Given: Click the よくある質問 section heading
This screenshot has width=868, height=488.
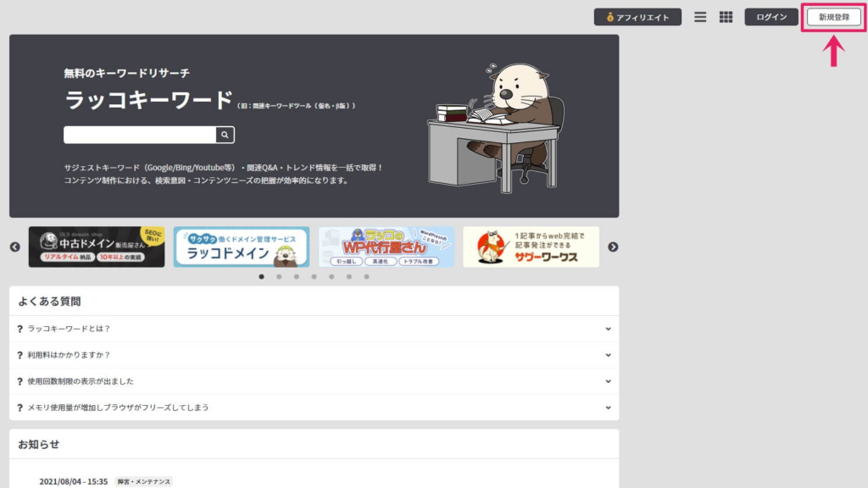Looking at the screenshot, I should (49, 301).
